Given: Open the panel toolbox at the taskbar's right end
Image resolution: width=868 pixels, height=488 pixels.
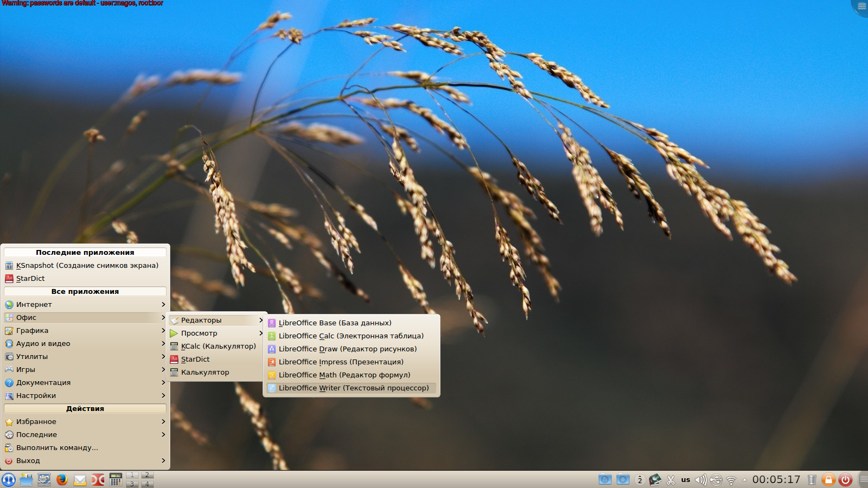Looking at the screenshot, I should tap(863, 480).
